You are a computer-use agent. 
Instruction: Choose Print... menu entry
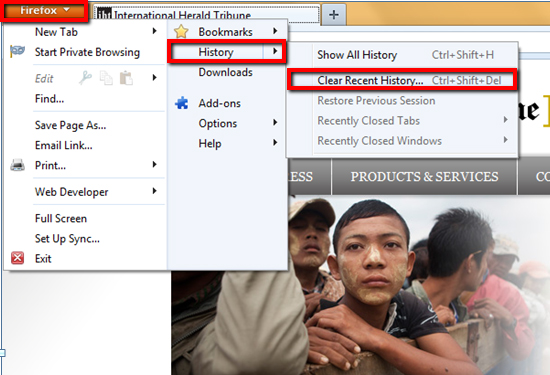tap(85, 165)
